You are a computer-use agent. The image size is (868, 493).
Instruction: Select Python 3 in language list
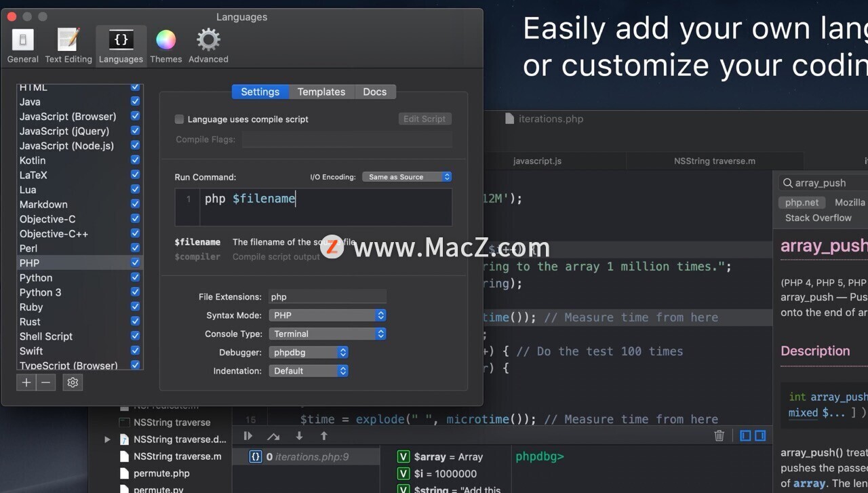pyautogui.click(x=41, y=292)
